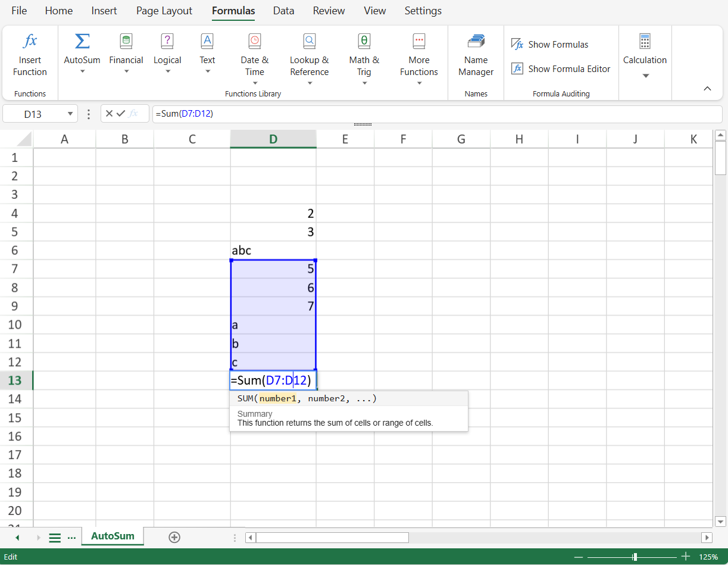Open the AutoSum sigma function
Image resolution: width=728 pixels, height=565 pixels.
coord(82,42)
